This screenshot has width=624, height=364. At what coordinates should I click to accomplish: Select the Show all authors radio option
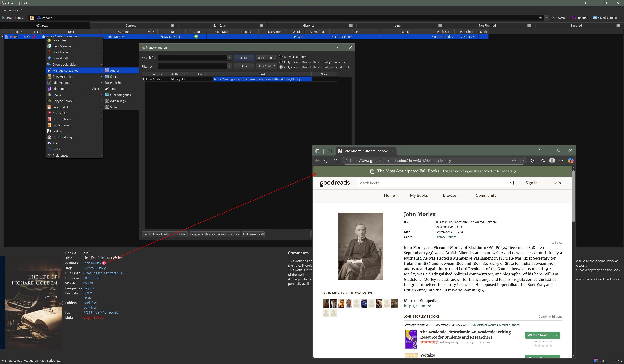(281, 57)
